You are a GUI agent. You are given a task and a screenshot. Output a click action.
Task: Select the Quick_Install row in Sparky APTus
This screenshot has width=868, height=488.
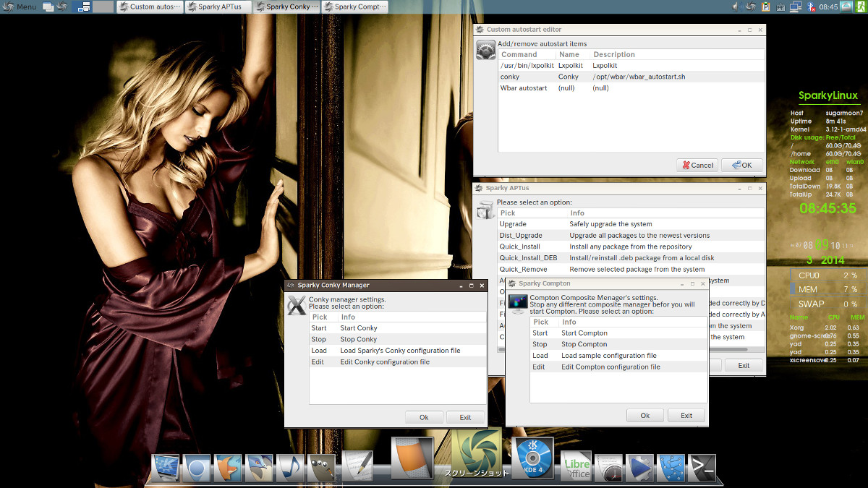point(631,247)
